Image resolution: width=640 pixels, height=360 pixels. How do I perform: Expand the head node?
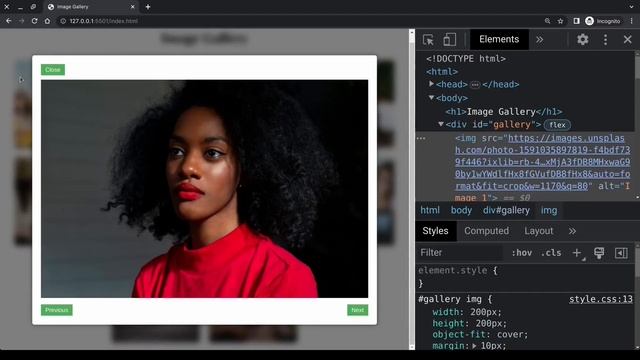point(431,84)
